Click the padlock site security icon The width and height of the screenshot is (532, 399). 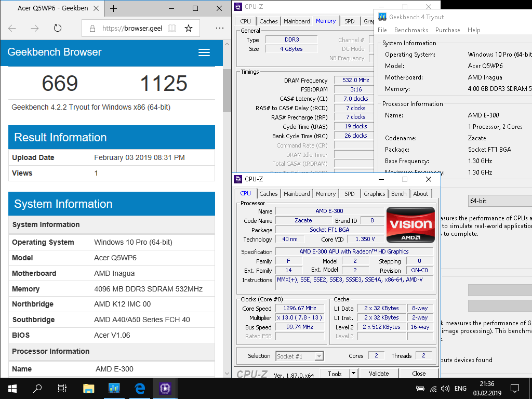[x=92, y=29]
